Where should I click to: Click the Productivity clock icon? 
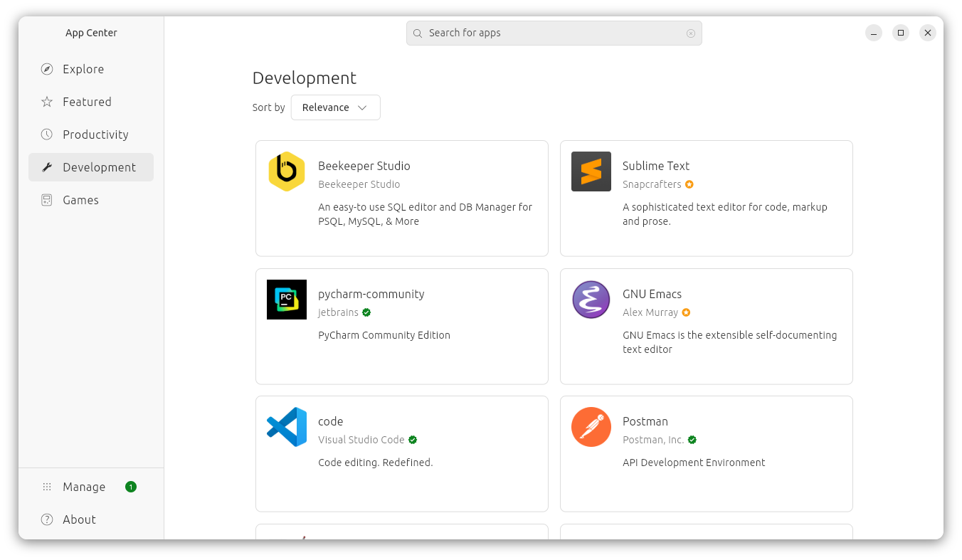(x=47, y=134)
